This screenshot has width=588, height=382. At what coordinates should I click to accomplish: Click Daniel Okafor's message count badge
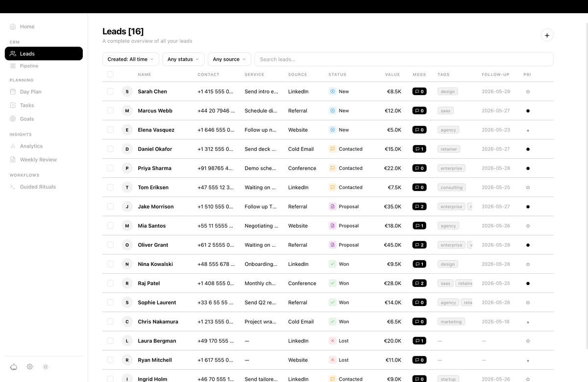point(419,149)
